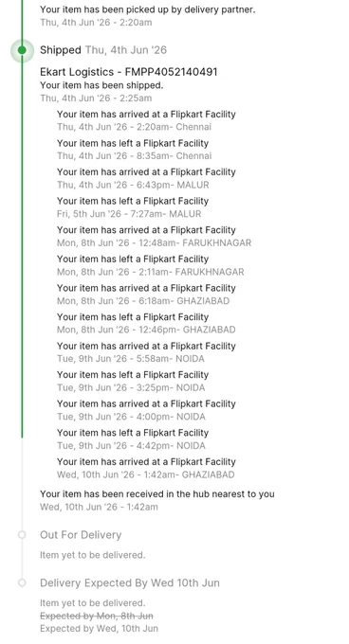Click the 2:20am Chennai arrival entry
349x644 pixels.
point(146,120)
